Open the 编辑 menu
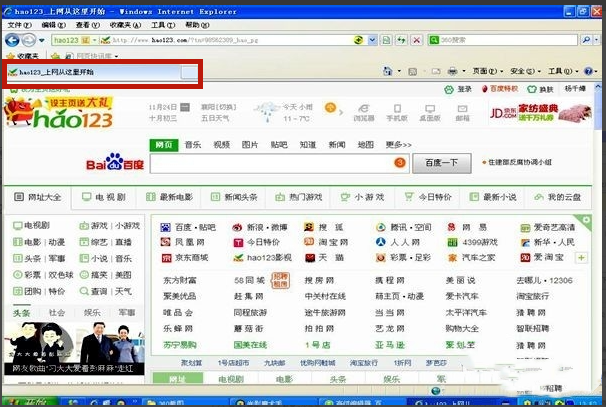606x407 pixels. click(53, 25)
